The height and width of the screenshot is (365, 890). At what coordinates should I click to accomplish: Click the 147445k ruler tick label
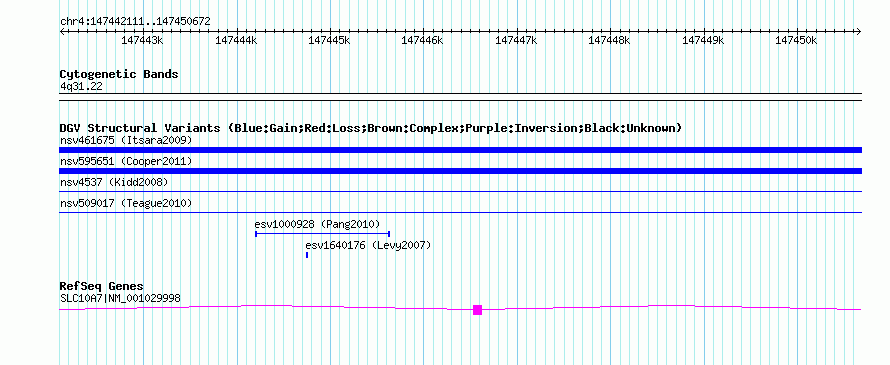[329, 40]
